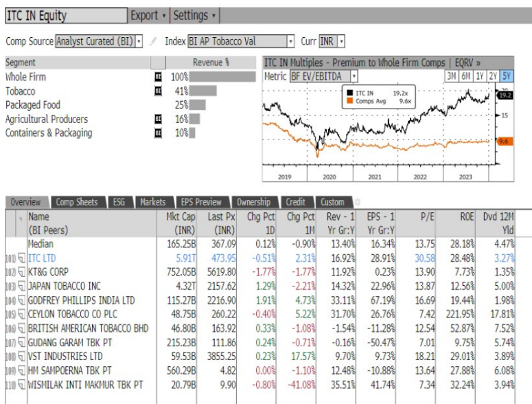
Task: Click the Whole Firm revenue bar
Action: pos(222,77)
